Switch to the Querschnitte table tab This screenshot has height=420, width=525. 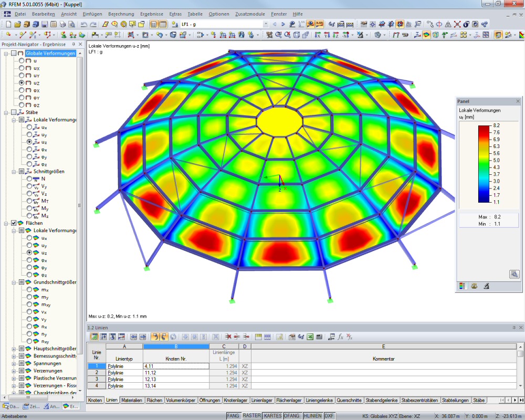349,400
